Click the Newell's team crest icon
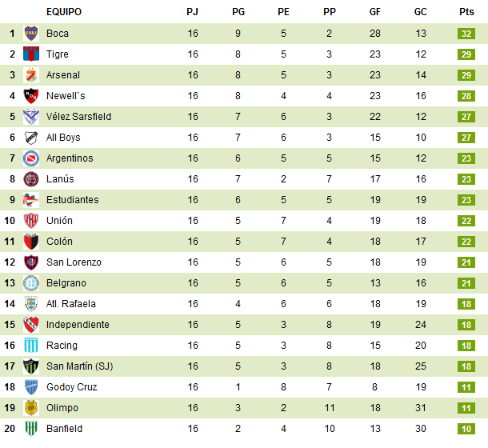The image size is (488, 448). 31,96
